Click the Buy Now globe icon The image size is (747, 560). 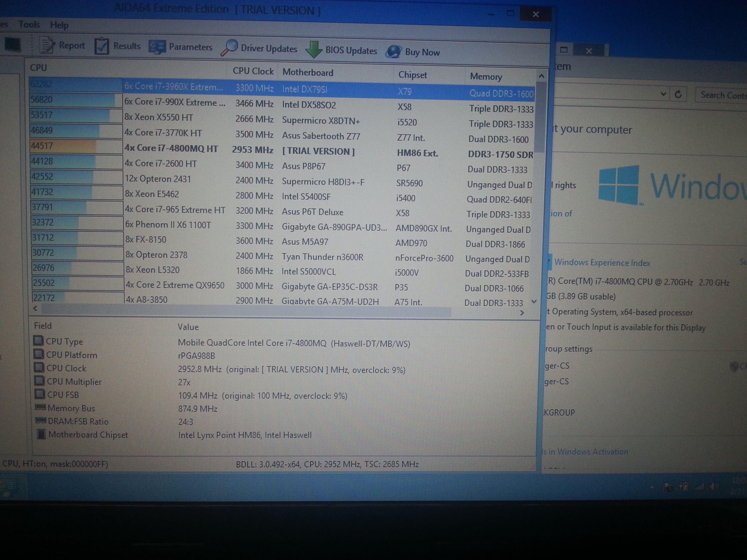(394, 52)
